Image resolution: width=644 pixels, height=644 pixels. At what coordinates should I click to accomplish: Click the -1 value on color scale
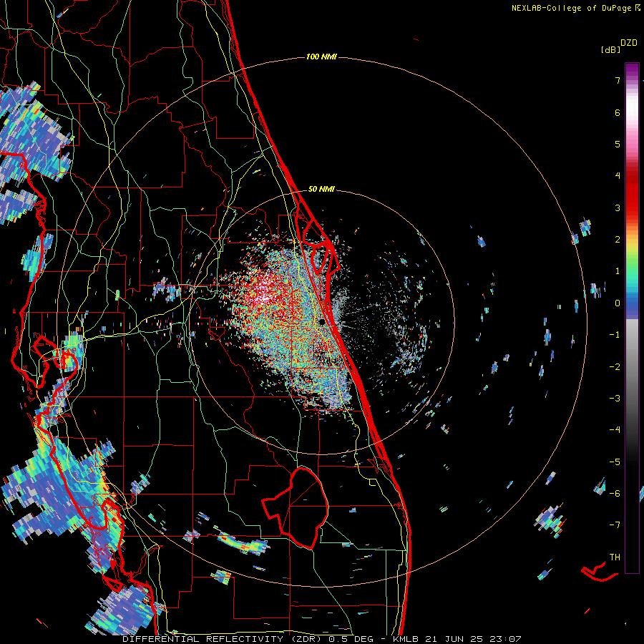coord(615,335)
